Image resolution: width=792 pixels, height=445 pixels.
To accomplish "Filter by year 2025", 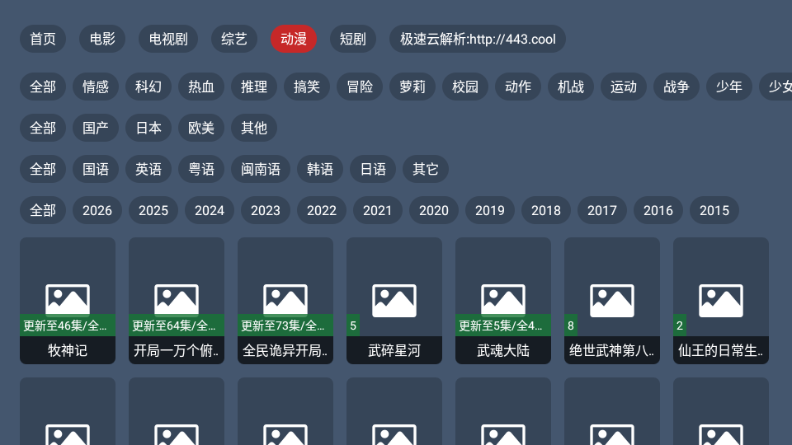I will point(153,210).
